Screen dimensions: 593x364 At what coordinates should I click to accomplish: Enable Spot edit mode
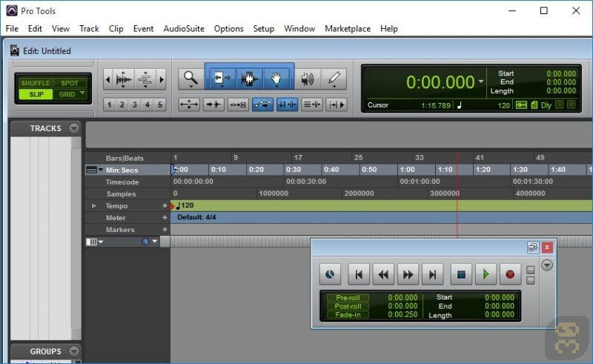coord(70,83)
